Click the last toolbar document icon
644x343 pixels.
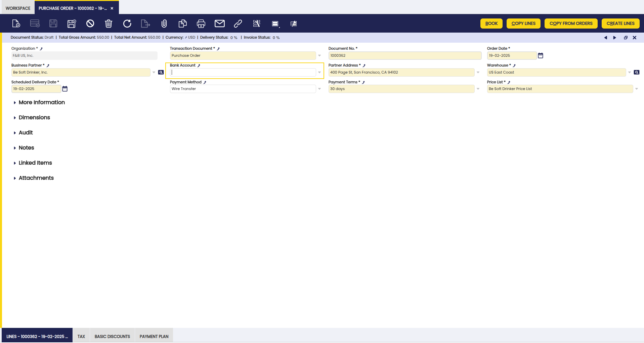[294, 24]
